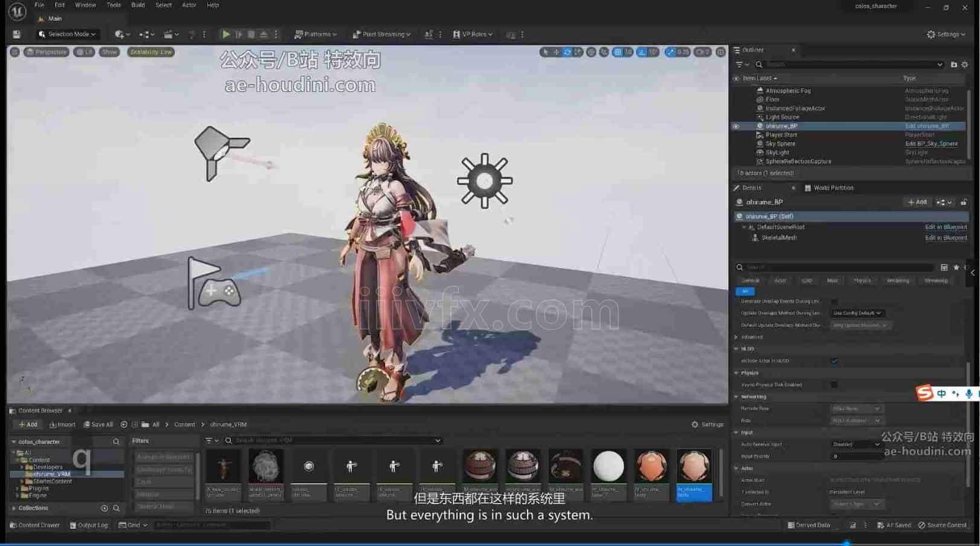The width and height of the screenshot is (980, 546).
Task: Toggle visibility eye for ohirume_BP
Action: click(736, 126)
